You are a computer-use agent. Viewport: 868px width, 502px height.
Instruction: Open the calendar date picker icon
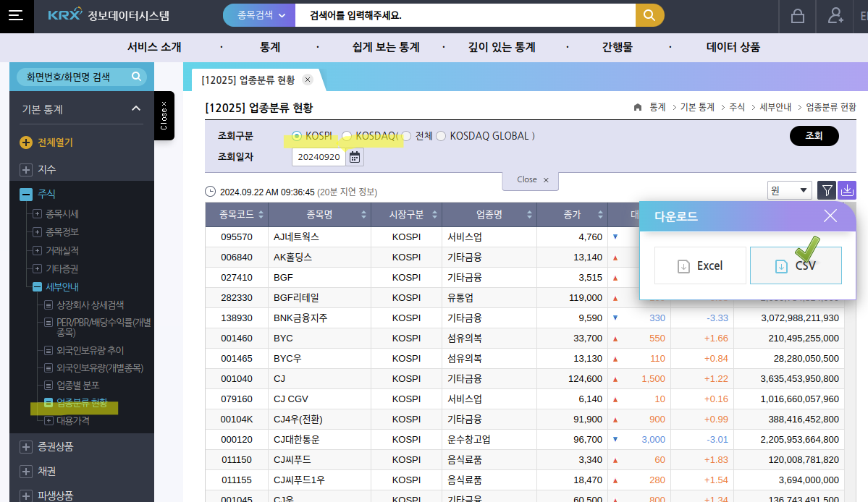pos(354,157)
